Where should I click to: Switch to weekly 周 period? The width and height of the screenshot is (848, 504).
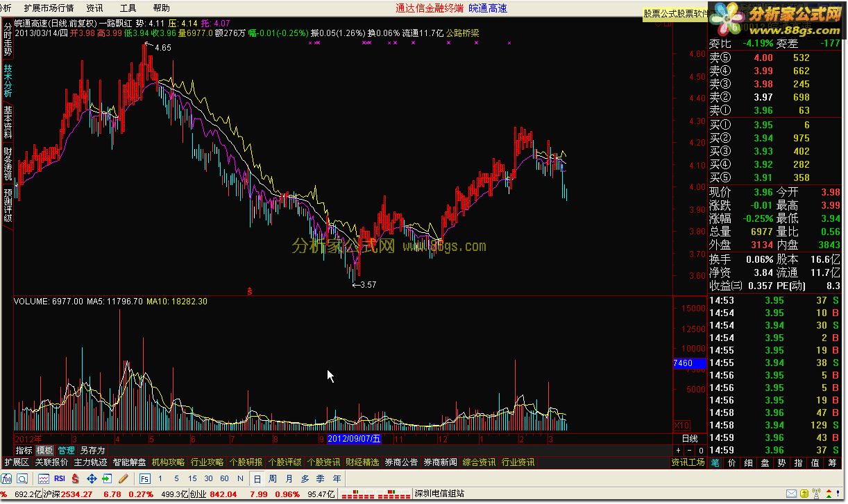coord(273,478)
